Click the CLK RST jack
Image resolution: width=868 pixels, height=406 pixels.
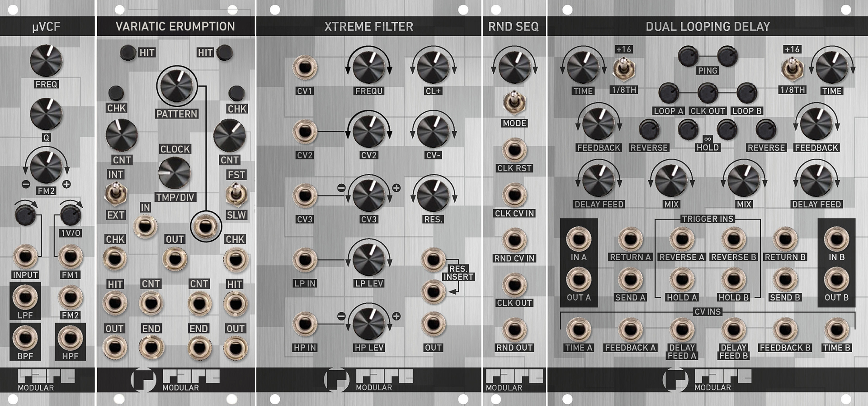point(514,150)
